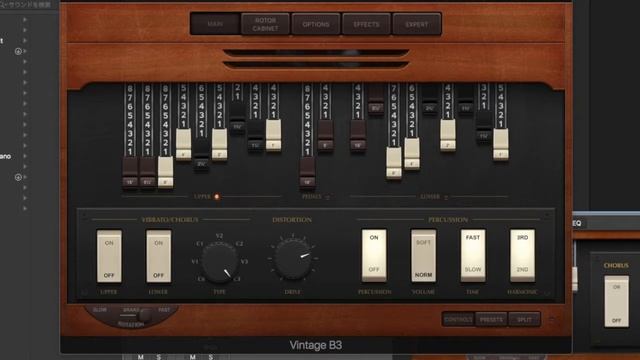Open the Pedals drawbar menu arrow
This screenshot has width=640, height=360.
click(328, 197)
